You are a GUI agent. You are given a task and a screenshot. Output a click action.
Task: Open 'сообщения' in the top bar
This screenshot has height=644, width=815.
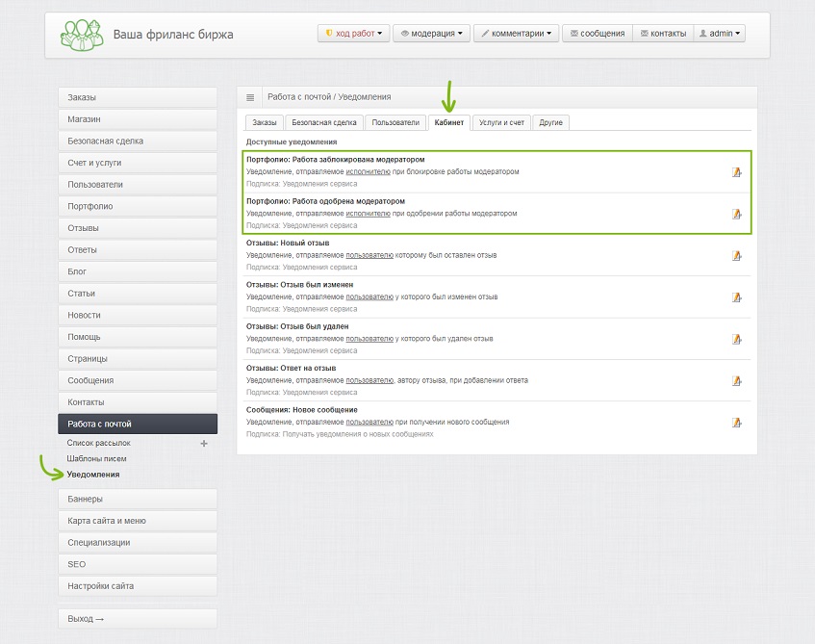tap(598, 34)
